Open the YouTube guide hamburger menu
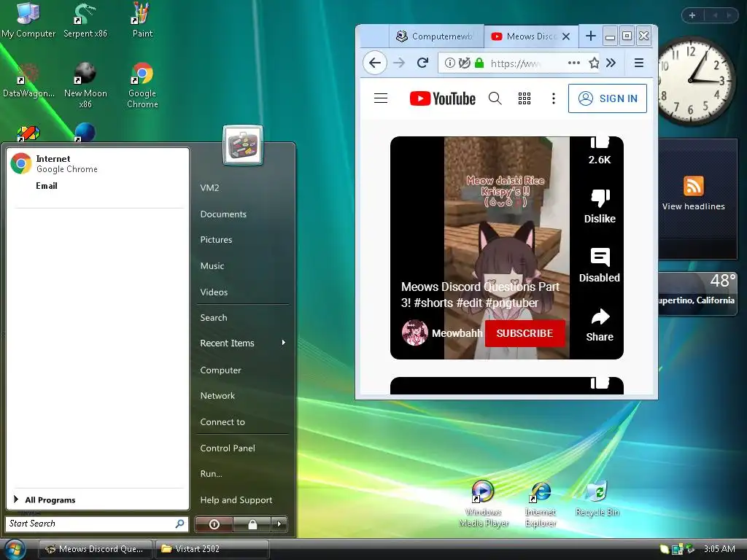Viewport: 747px width, 560px height. coord(381,98)
